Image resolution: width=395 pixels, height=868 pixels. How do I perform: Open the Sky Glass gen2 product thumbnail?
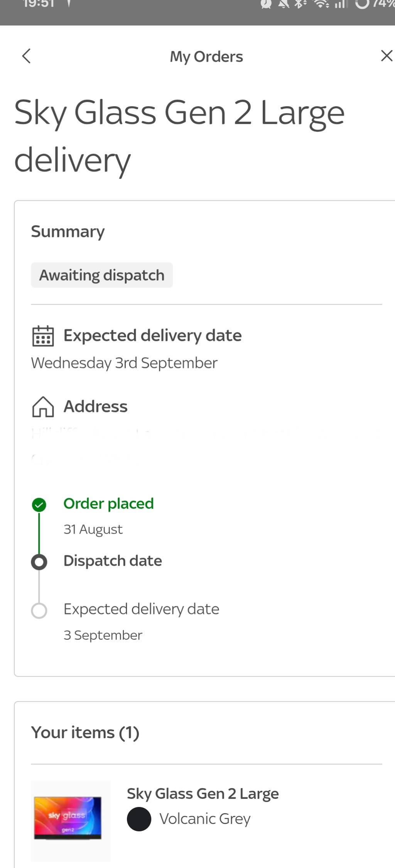71,821
